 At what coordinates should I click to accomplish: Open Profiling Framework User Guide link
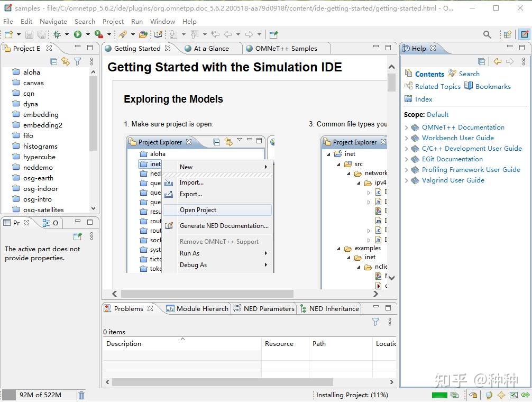(471, 170)
